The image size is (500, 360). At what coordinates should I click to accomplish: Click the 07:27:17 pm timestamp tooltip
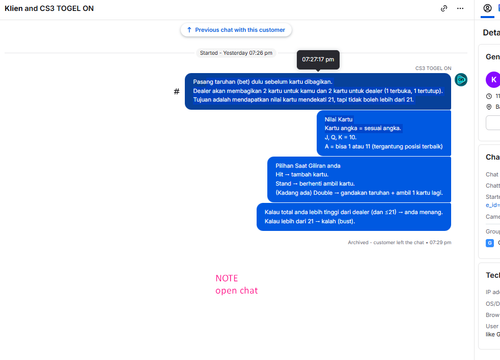point(318,60)
